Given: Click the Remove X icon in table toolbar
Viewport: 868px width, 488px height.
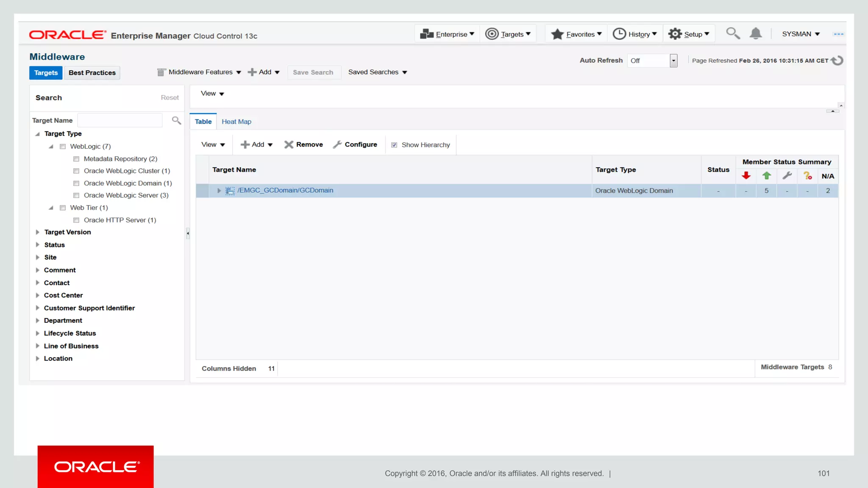Looking at the screenshot, I should [x=289, y=145].
